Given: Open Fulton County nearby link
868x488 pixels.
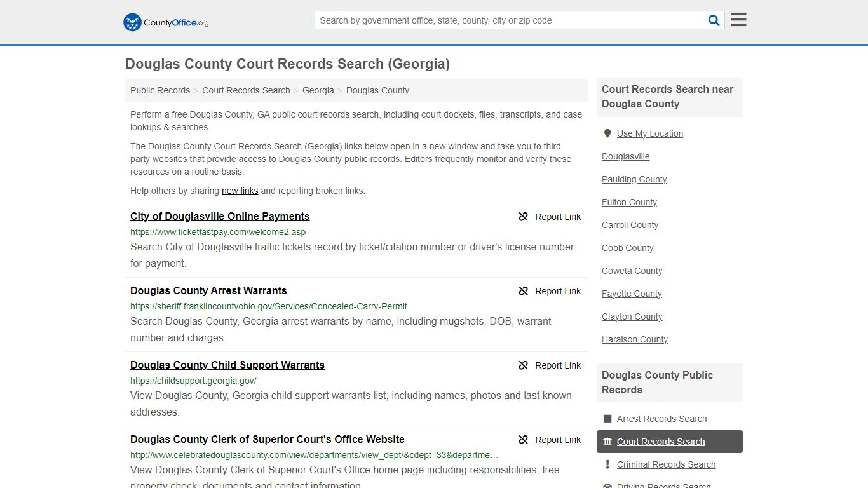Looking at the screenshot, I should (x=629, y=202).
